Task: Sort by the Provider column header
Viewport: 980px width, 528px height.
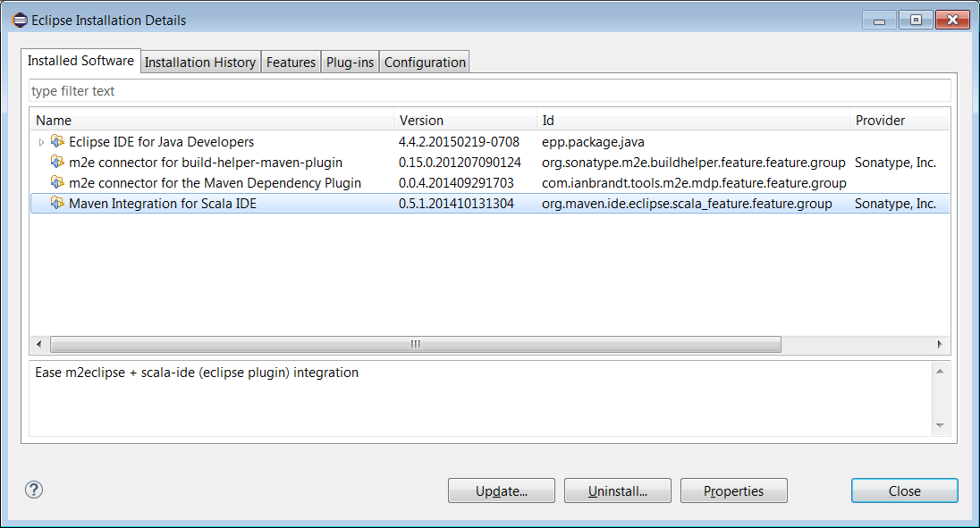Action: click(x=894, y=121)
